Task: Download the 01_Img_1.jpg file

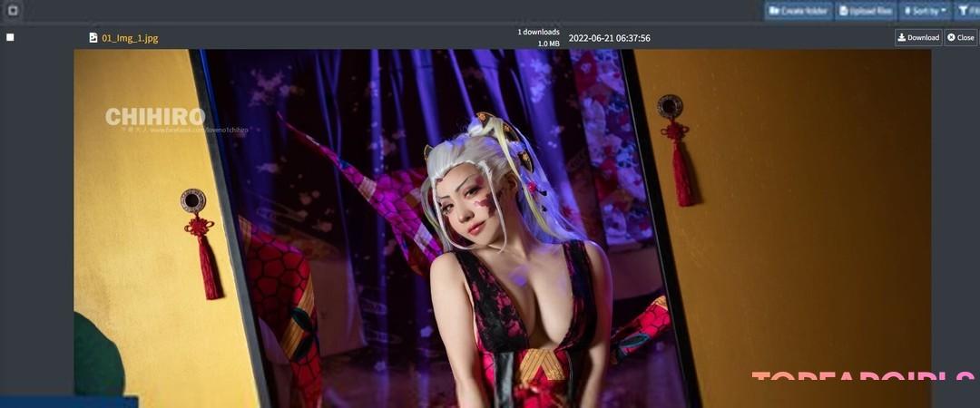Action: pyautogui.click(x=918, y=37)
